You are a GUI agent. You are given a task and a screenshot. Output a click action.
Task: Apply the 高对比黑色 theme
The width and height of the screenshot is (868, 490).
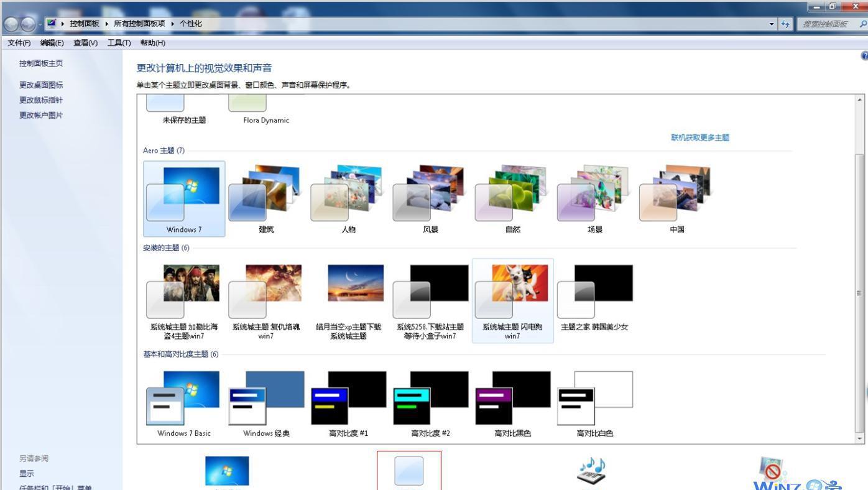coord(512,404)
